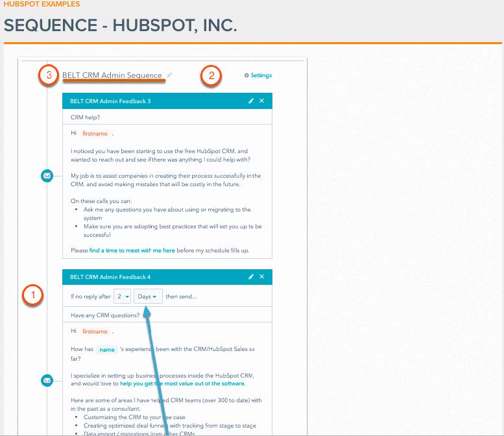Open the delay number dropdown showing 2

point(122,297)
